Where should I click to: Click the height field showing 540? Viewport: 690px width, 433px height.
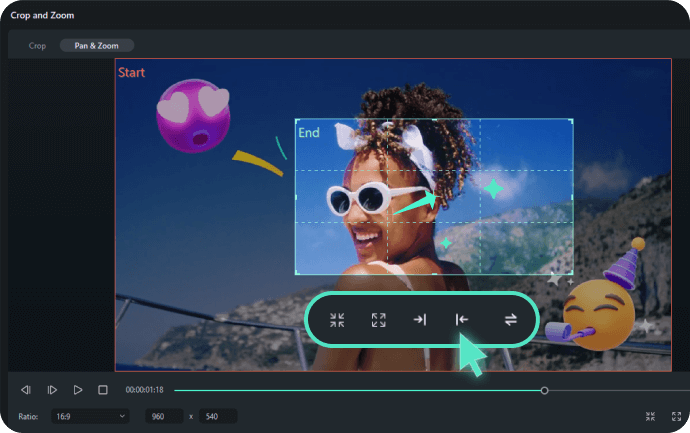pyautogui.click(x=218, y=416)
